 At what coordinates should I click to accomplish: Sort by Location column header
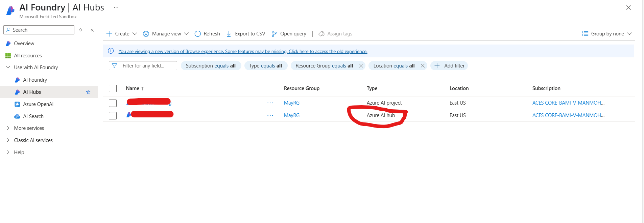pos(459,88)
